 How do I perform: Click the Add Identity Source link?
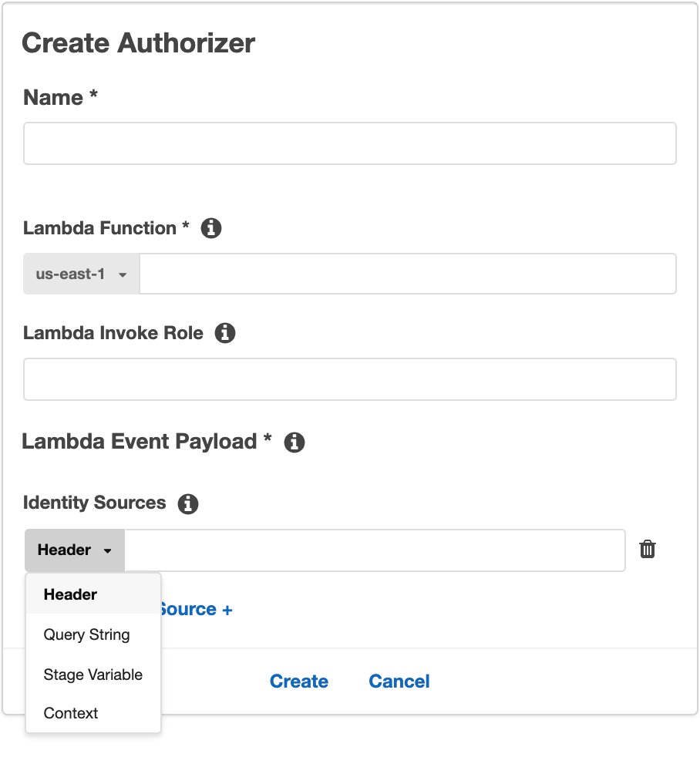click(195, 609)
